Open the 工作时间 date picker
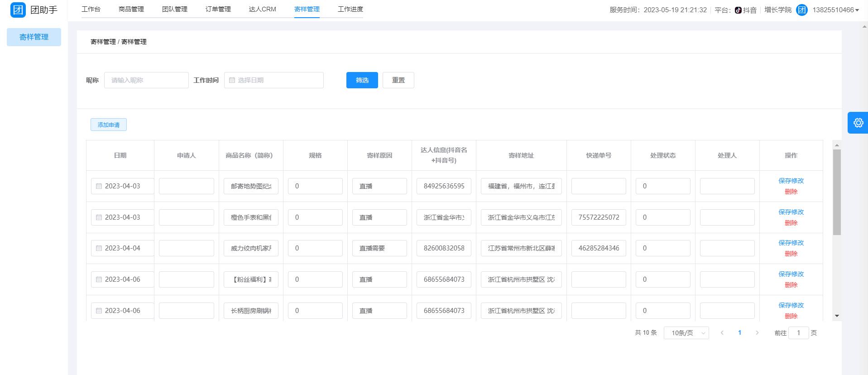 [x=274, y=80]
